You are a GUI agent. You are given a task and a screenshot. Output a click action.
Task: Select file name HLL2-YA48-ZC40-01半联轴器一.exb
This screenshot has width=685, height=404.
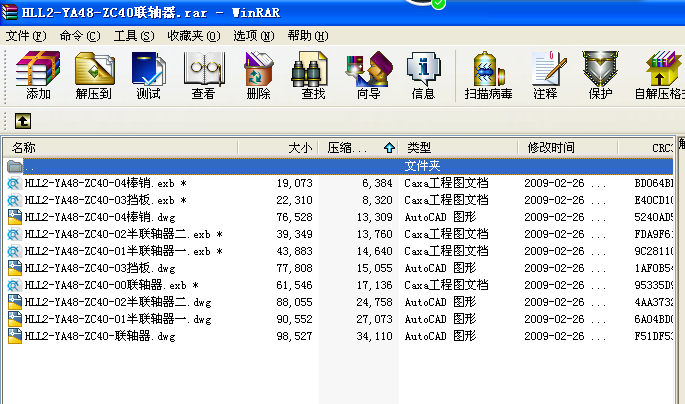[124, 252]
